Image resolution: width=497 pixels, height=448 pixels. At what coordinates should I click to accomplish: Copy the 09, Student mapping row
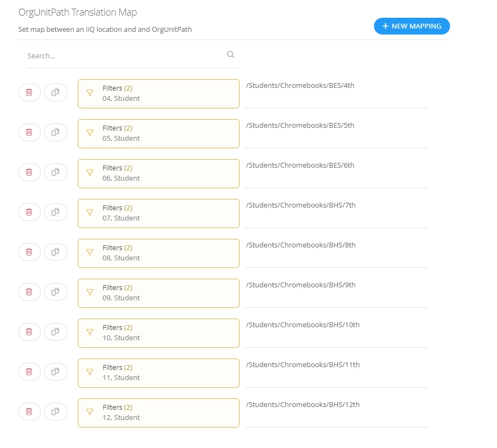(x=56, y=292)
